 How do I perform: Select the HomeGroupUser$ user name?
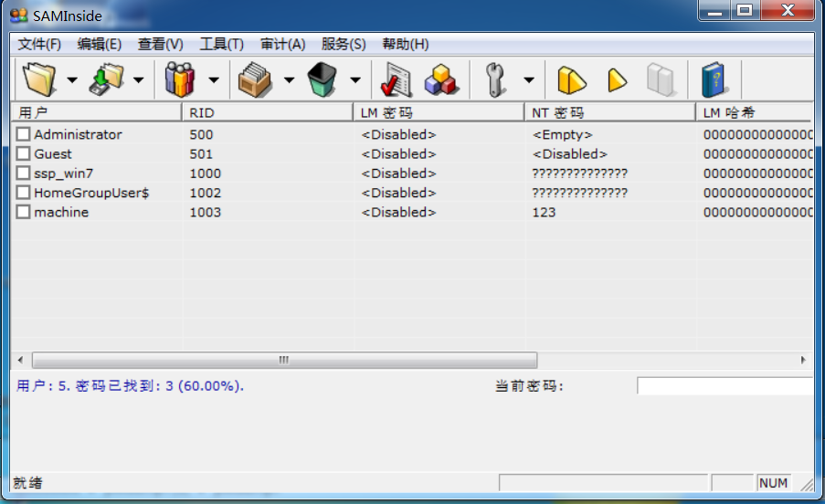coord(91,193)
